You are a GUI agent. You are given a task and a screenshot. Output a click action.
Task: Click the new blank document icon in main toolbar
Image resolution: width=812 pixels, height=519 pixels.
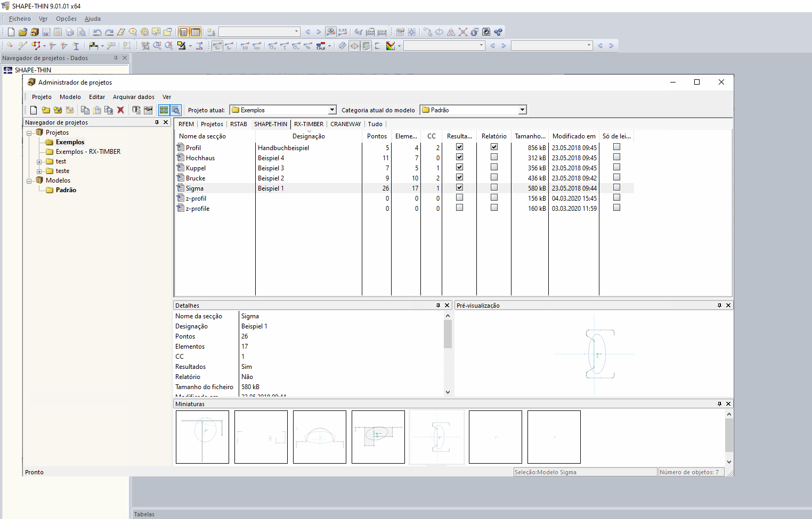11,32
